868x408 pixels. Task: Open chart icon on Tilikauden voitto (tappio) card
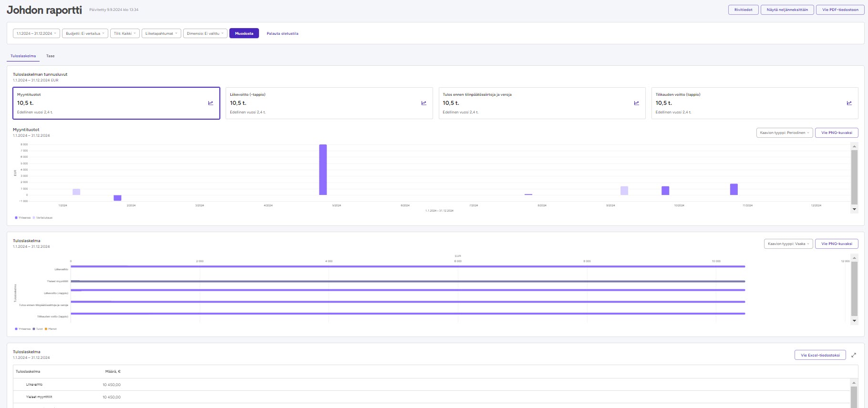(849, 103)
